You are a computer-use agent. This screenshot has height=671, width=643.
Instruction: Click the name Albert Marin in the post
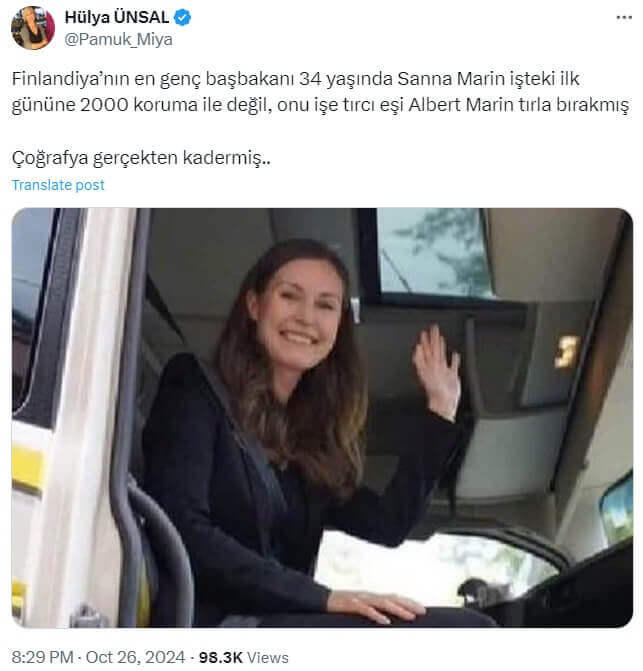point(461,105)
